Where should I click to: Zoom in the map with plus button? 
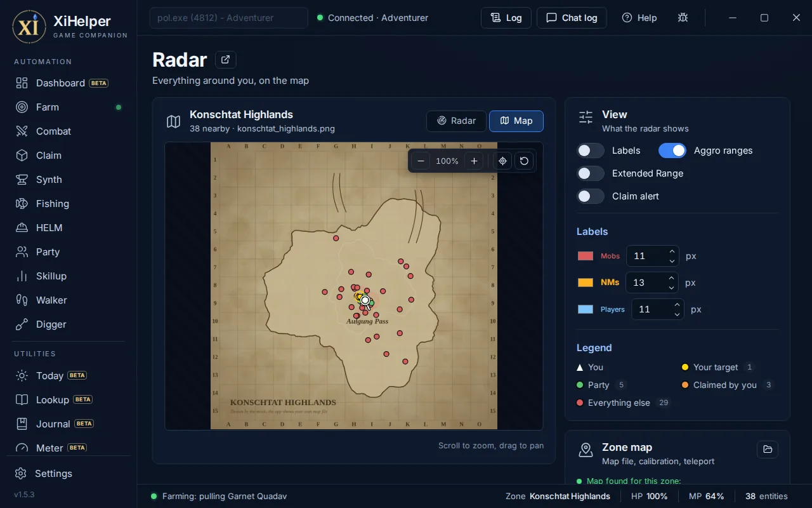pyautogui.click(x=474, y=161)
